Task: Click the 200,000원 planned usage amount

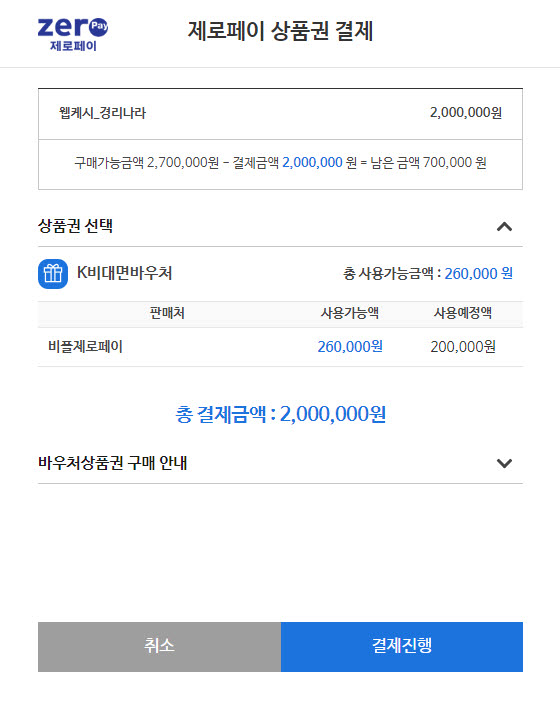Action: (x=463, y=347)
